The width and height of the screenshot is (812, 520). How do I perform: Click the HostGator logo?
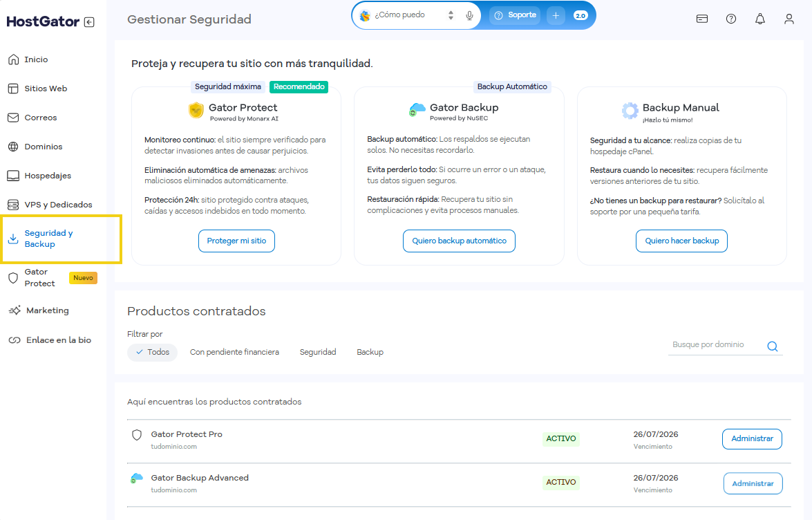tap(43, 21)
